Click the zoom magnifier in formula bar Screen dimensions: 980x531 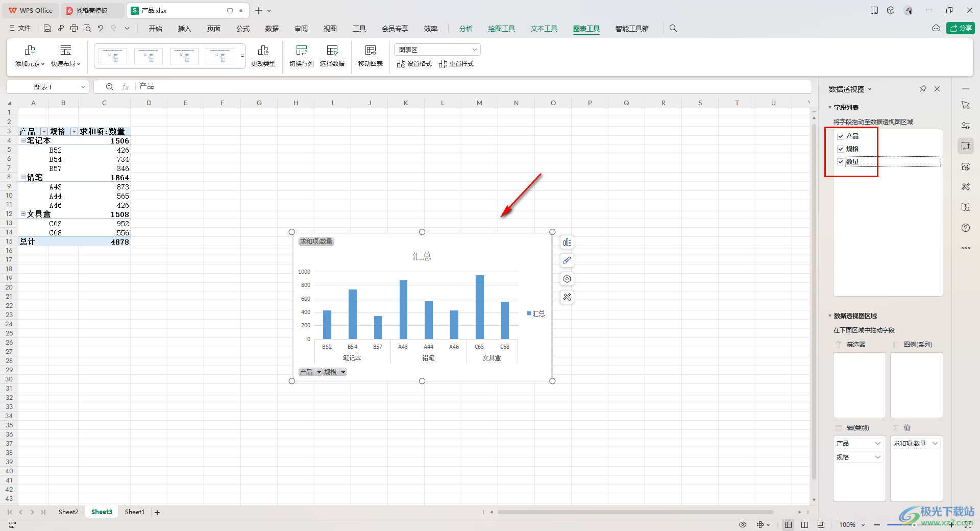point(110,87)
